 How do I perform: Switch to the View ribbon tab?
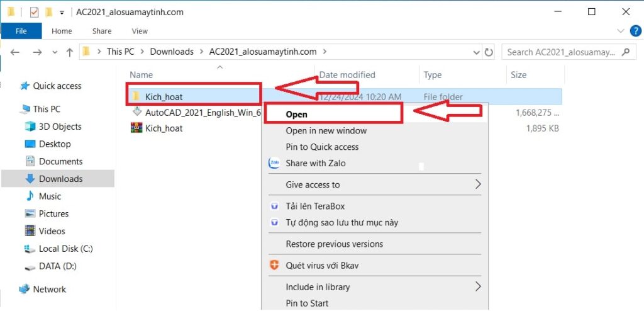pos(140,31)
